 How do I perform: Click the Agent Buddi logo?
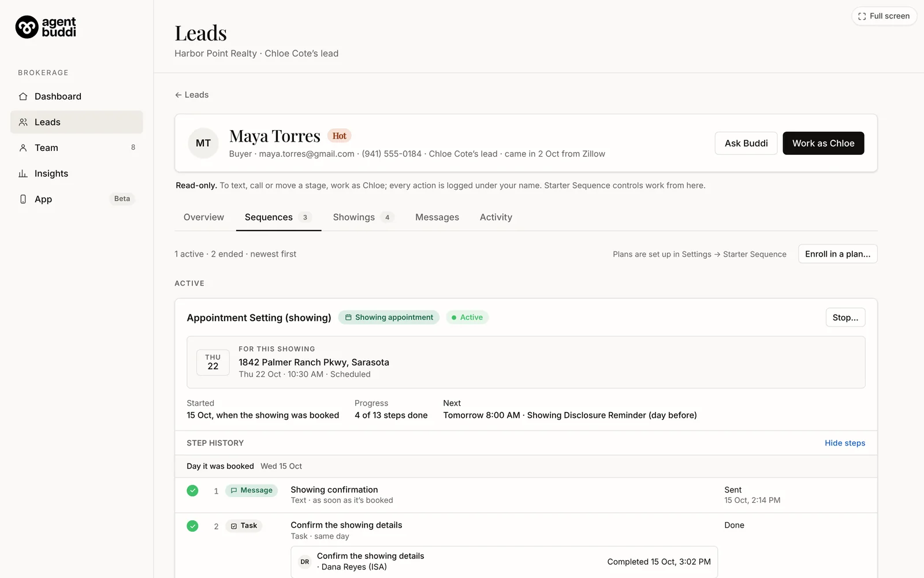[46, 27]
